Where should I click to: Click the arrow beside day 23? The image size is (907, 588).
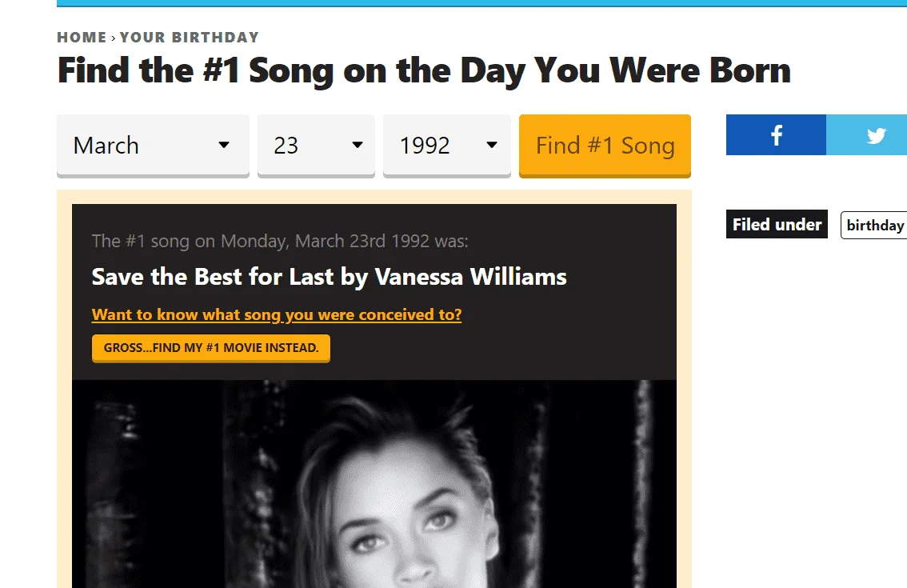(x=358, y=145)
